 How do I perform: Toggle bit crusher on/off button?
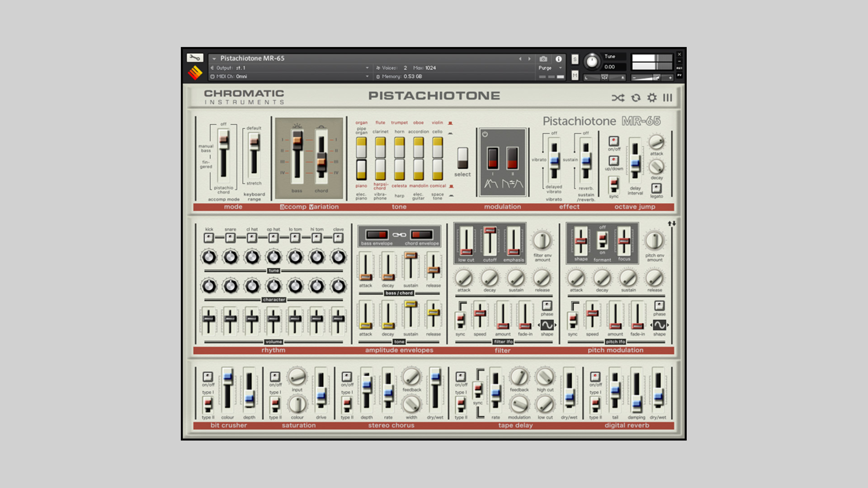click(208, 376)
